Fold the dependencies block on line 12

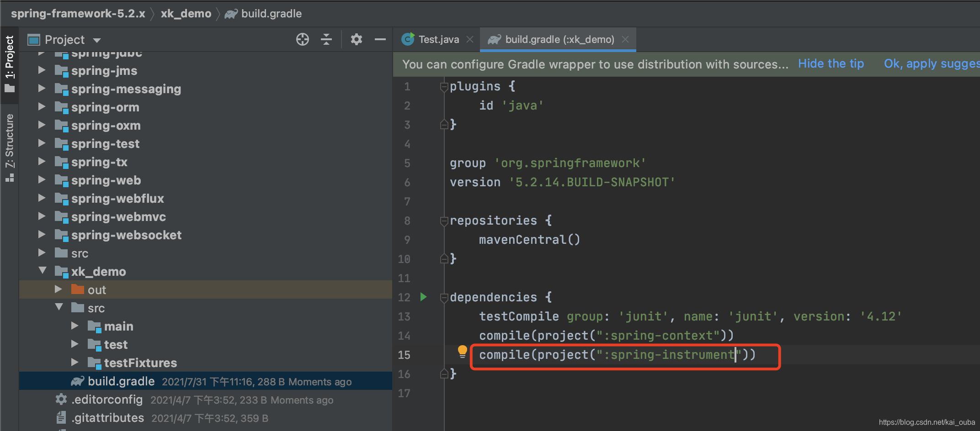443,297
